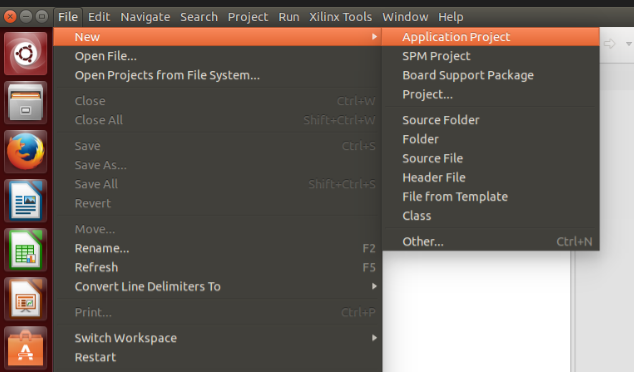Viewport: 634px width, 372px height.
Task: Open the Ubuntu Dash launcher icon
Action: [x=25, y=53]
